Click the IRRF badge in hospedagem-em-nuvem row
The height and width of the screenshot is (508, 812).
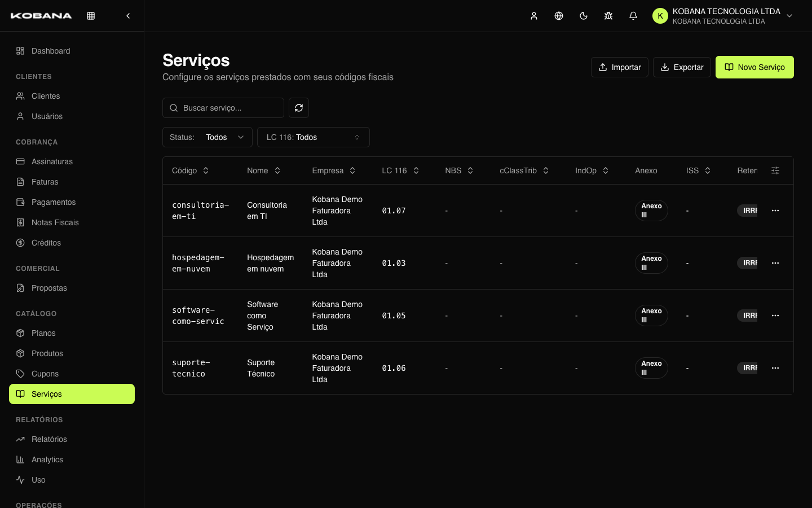click(x=747, y=263)
